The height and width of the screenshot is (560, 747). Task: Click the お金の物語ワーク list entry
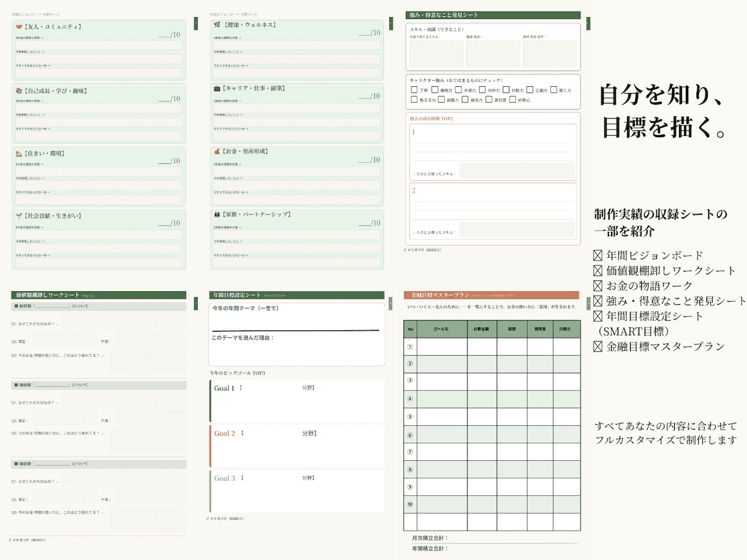644,286
